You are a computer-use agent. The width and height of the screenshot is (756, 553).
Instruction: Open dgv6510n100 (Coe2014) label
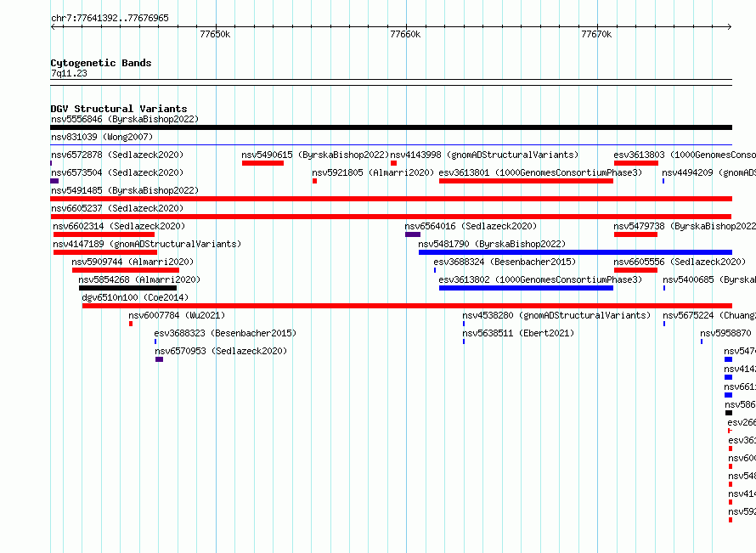click(135, 297)
